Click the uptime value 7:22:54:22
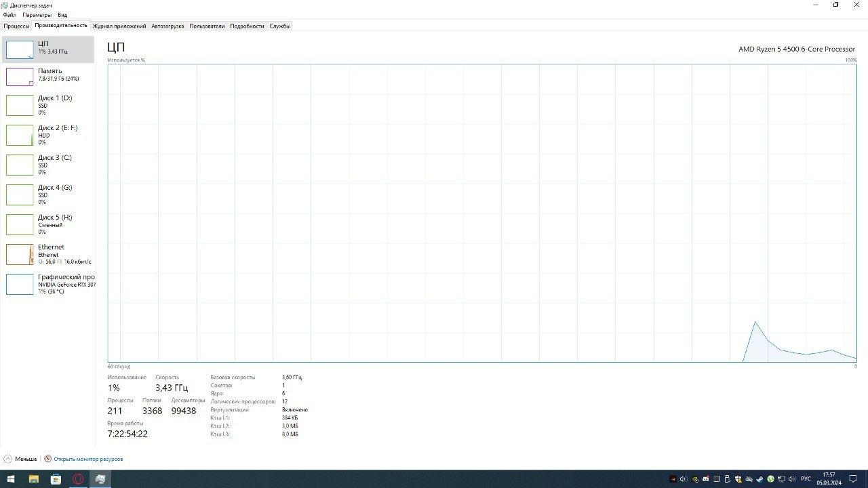Screen dimensions: 868x488 click(127, 434)
